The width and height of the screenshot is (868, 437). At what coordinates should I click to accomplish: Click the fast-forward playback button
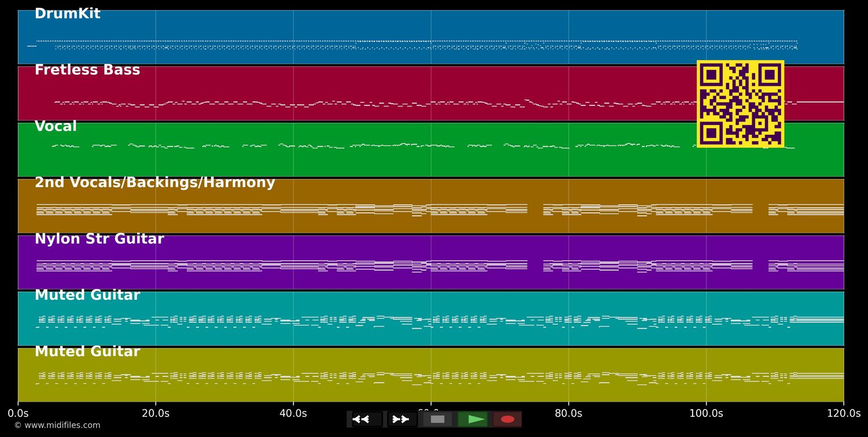pyautogui.click(x=402, y=419)
